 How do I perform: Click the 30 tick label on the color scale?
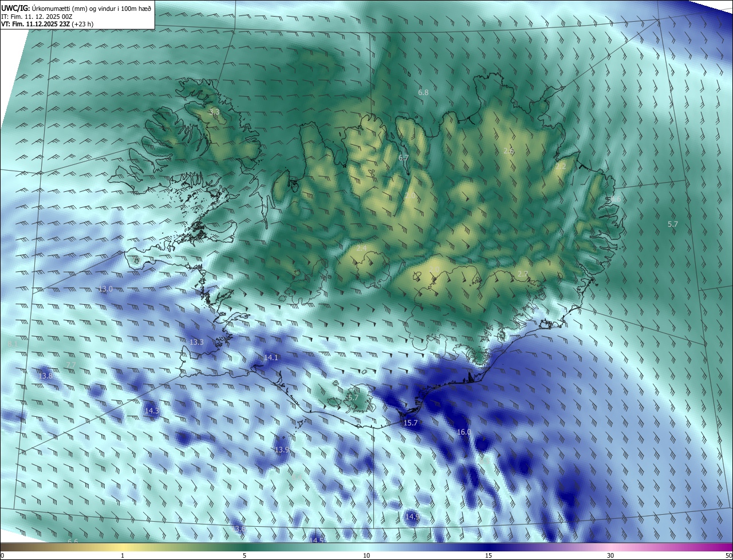click(x=610, y=555)
